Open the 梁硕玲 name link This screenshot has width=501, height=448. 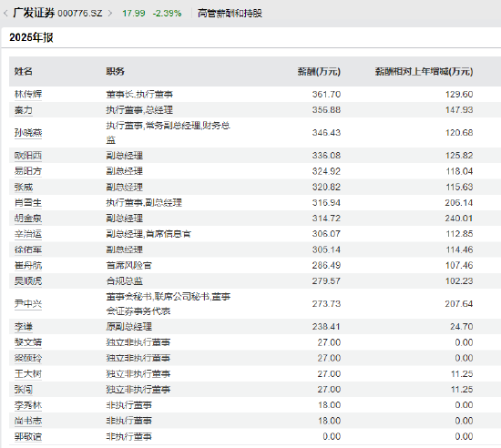point(28,358)
